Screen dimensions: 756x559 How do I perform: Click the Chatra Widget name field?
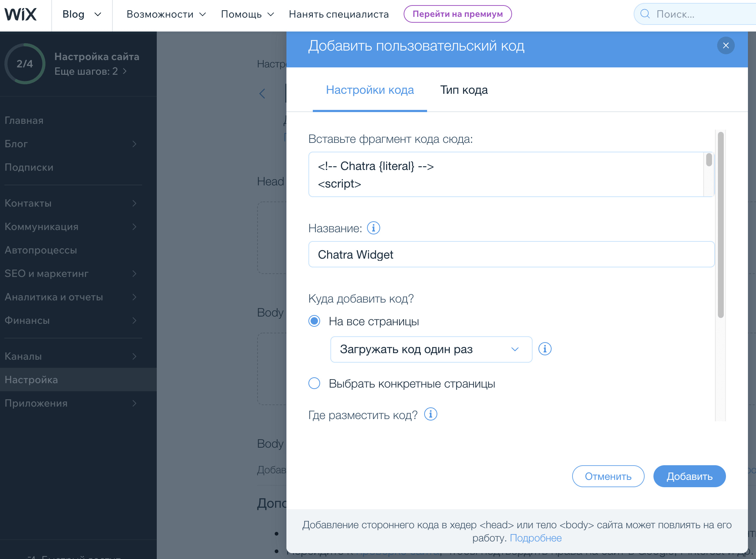point(511,255)
